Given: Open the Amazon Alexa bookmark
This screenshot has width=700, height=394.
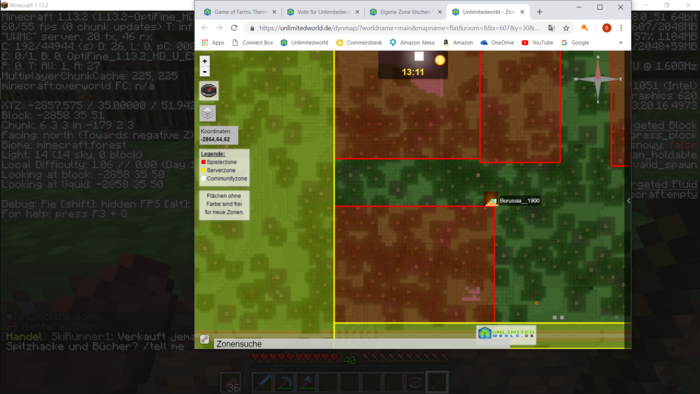Looking at the screenshot, I should click(412, 43).
